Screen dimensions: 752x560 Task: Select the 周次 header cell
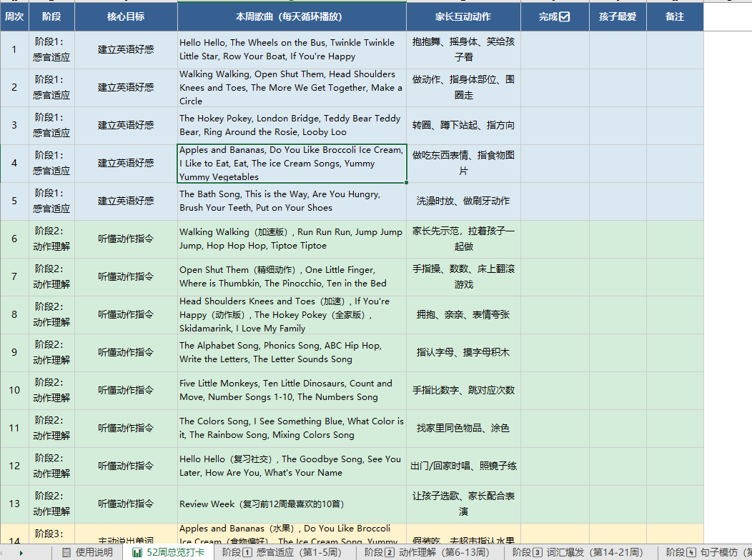[14, 16]
